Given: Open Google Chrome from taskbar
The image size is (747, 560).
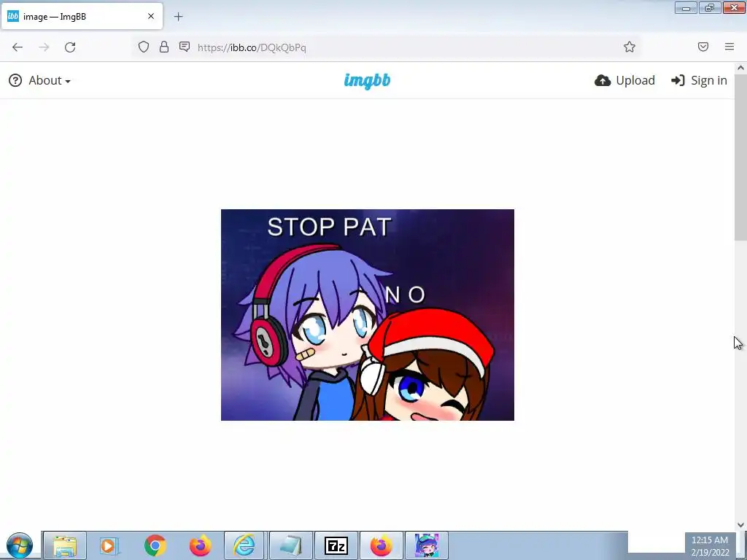Looking at the screenshot, I should tap(155, 545).
